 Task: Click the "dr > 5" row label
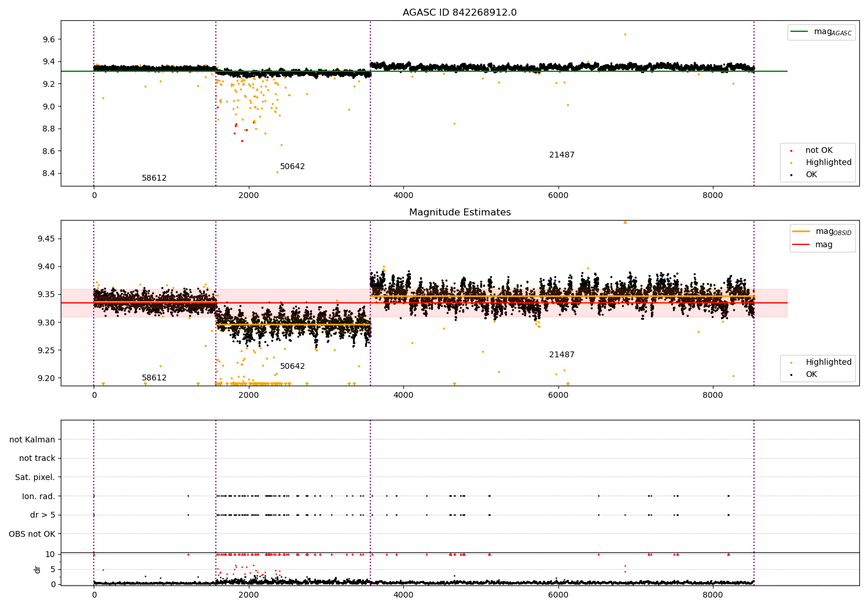click(43, 515)
